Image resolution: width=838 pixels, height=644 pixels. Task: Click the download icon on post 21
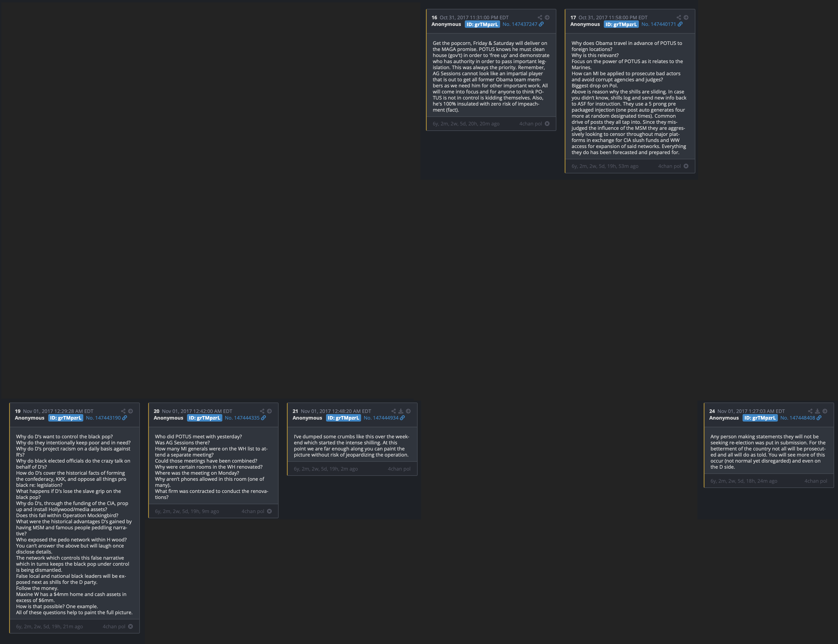[x=401, y=411]
